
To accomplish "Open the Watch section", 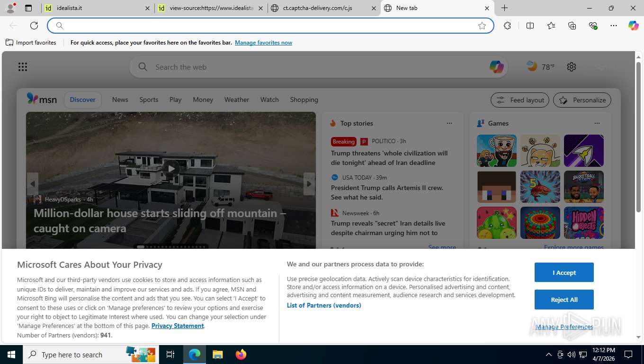I will click(269, 100).
